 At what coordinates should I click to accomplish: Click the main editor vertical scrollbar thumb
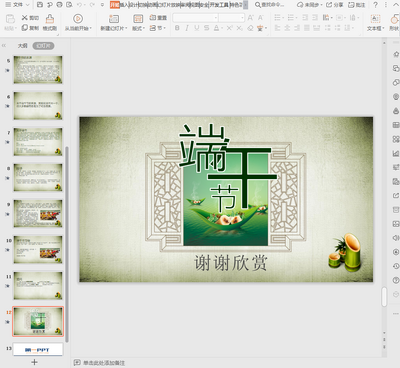click(x=384, y=296)
